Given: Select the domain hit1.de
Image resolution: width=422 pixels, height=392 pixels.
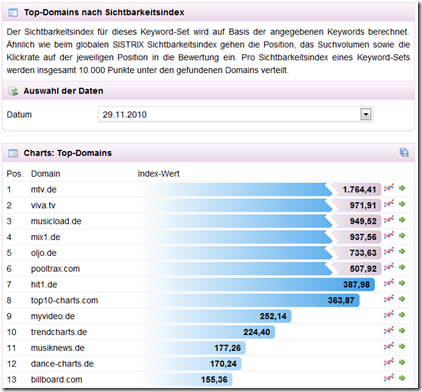Looking at the screenshot, I should [44, 284].
